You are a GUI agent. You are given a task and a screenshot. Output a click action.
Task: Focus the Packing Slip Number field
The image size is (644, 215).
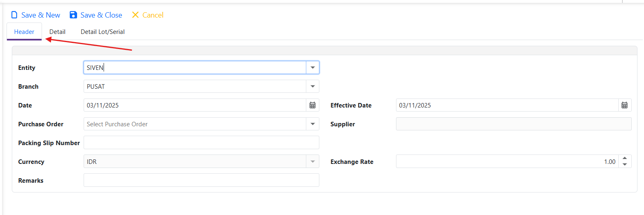[201, 143]
